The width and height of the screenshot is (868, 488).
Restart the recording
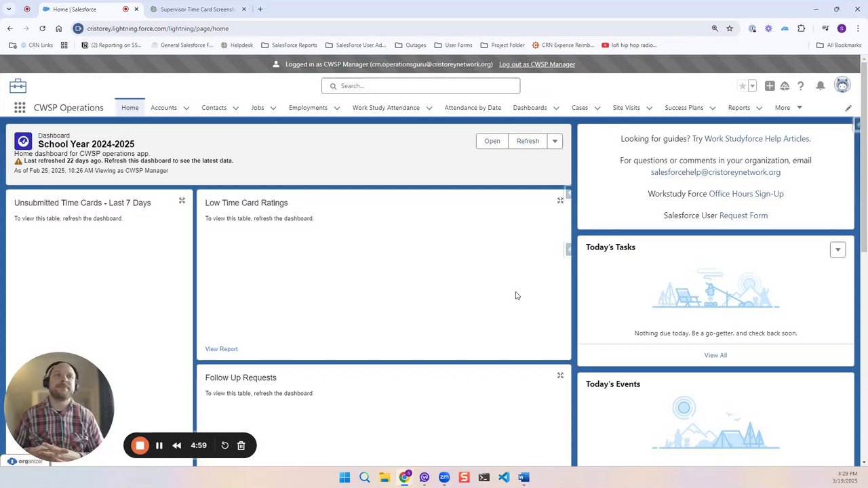pos(225,445)
